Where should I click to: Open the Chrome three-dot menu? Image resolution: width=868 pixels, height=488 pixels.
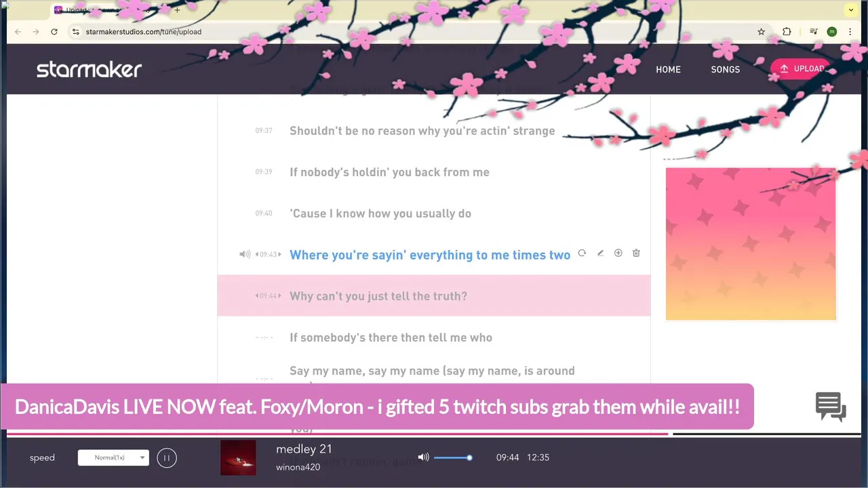tap(850, 32)
